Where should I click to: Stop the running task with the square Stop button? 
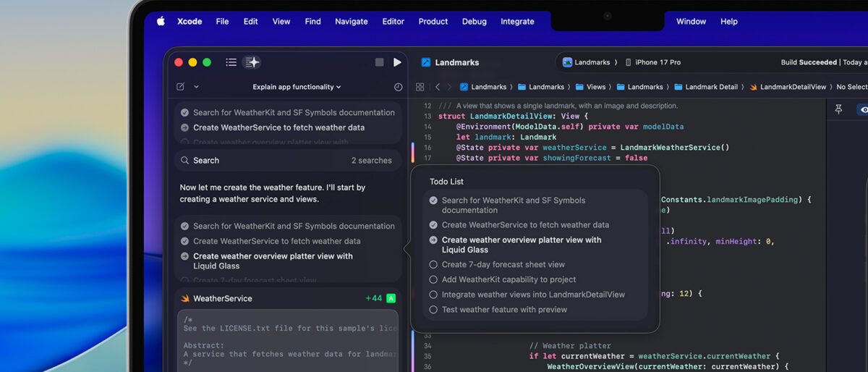tap(379, 62)
